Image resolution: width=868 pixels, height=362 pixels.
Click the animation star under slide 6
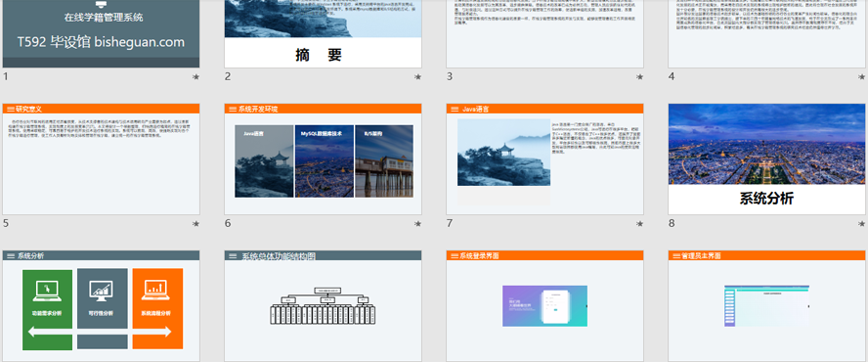point(418,223)
